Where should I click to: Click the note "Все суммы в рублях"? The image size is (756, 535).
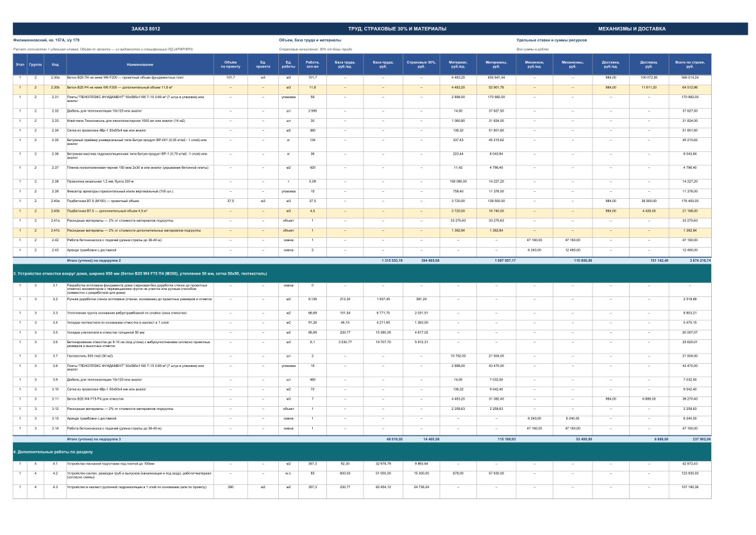532,49
